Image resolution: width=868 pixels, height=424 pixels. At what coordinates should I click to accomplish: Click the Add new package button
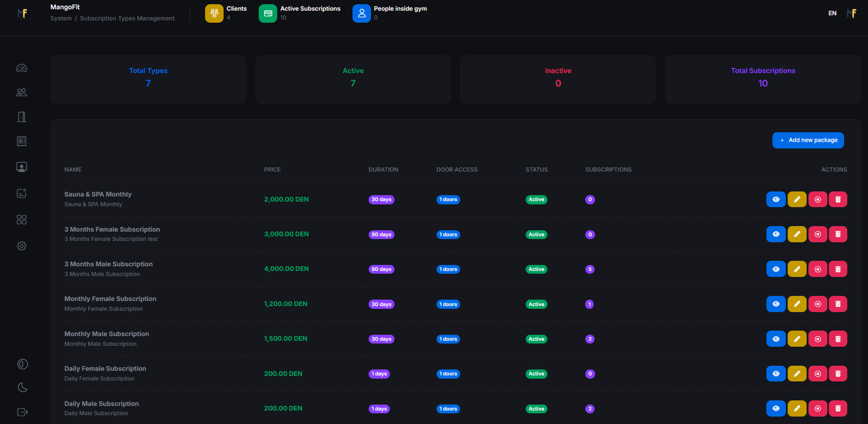808,140
